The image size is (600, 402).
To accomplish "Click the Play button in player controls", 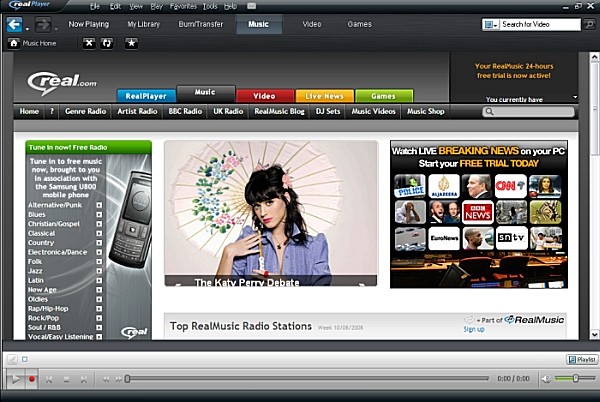I will pyautogui.click(x=16, y=379).
